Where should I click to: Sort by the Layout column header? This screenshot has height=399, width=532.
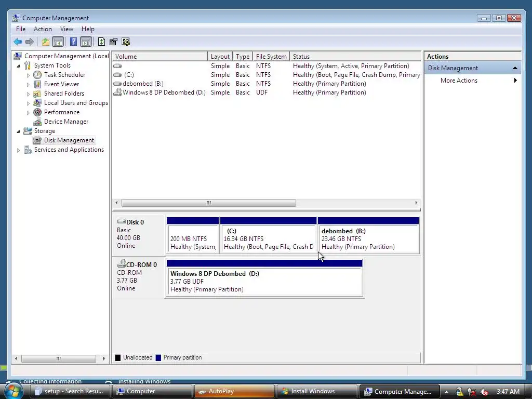(220, 56)
